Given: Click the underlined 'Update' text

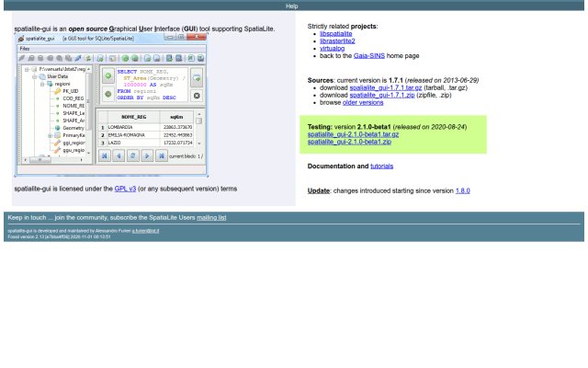Looking at the screenshot, I should point(319,190).
